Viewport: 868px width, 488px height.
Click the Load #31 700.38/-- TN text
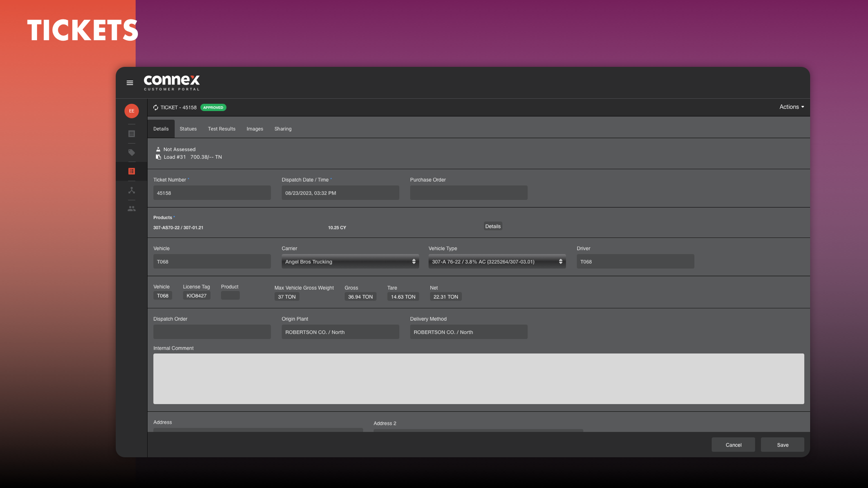[x=193, y=157]
